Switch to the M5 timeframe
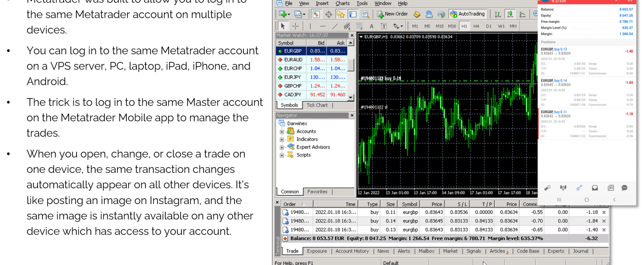644x265 pixels. (x=427, y=26)
